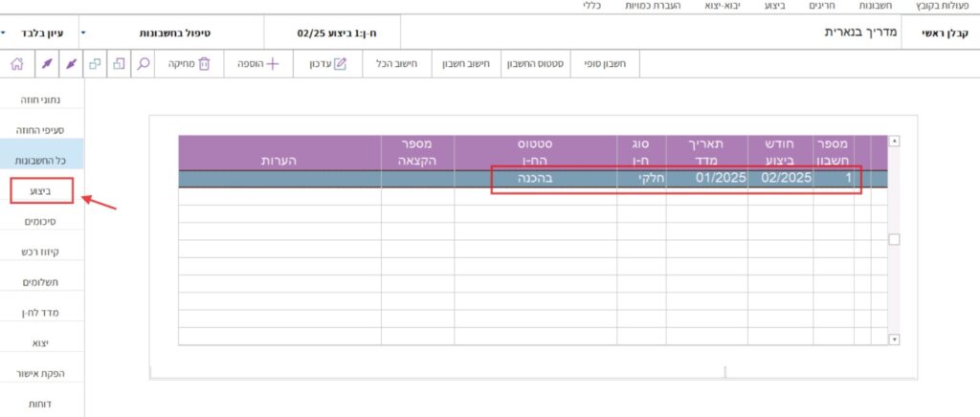The height and width of the screenshot is (417, 980).
Task: Click the left-most pin arrow icon
Action: (44, 64)
